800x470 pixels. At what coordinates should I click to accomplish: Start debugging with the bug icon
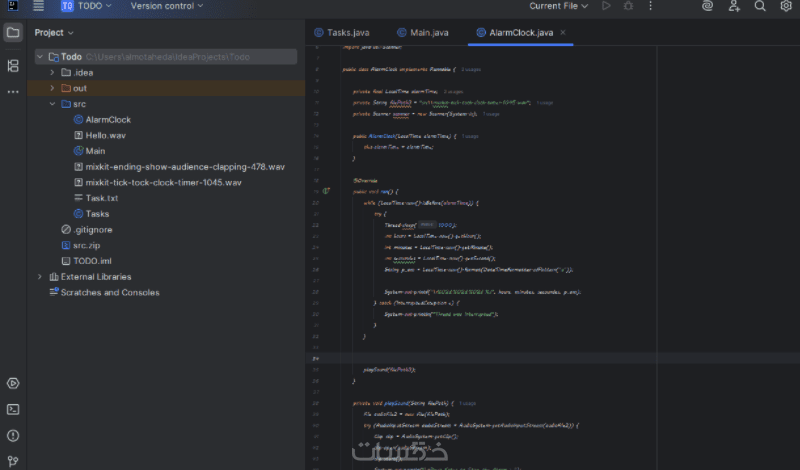coord(628,6)
